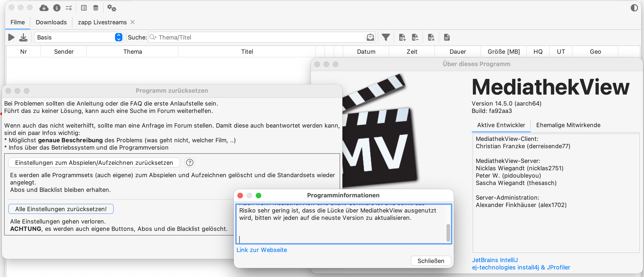Select the Aktive Entwickler tab
The height and width of the screenshot is (277, 644).
(501, 125)
